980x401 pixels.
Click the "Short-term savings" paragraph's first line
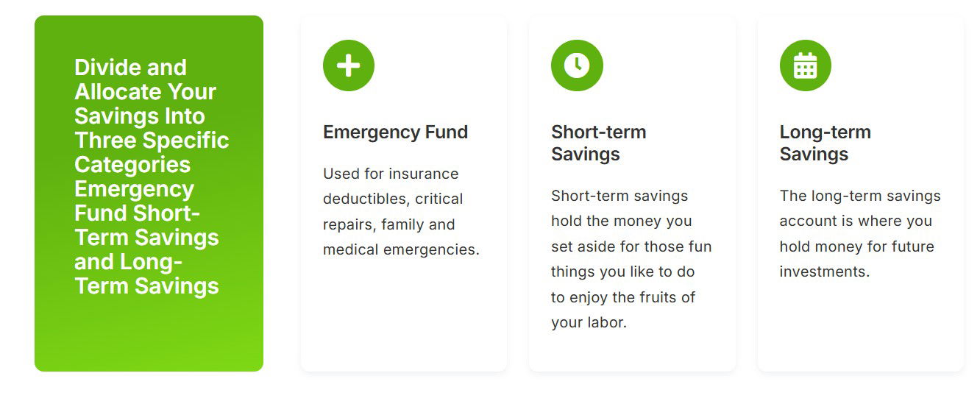[619, 196]
